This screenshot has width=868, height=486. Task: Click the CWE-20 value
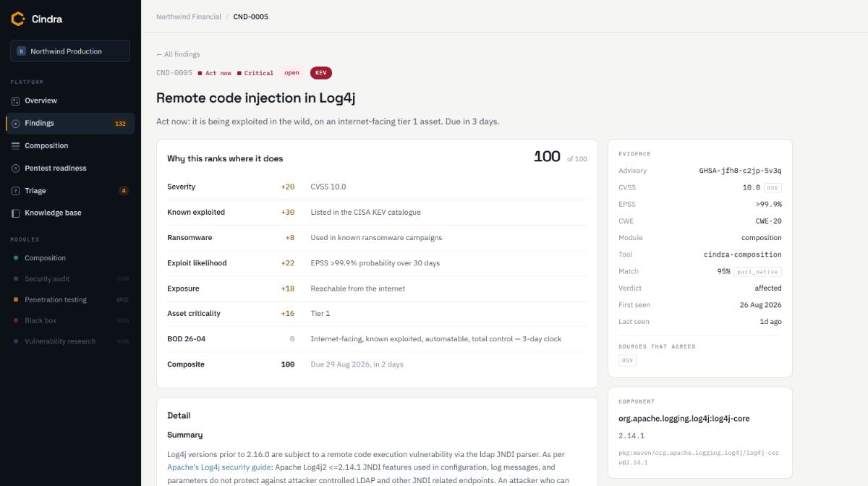pos(768,221)
